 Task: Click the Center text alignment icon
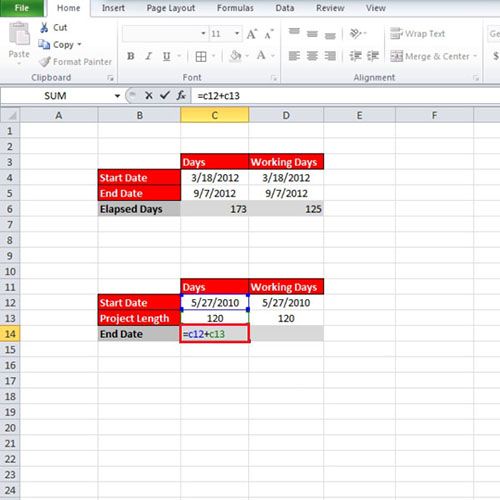coord(312,56)
